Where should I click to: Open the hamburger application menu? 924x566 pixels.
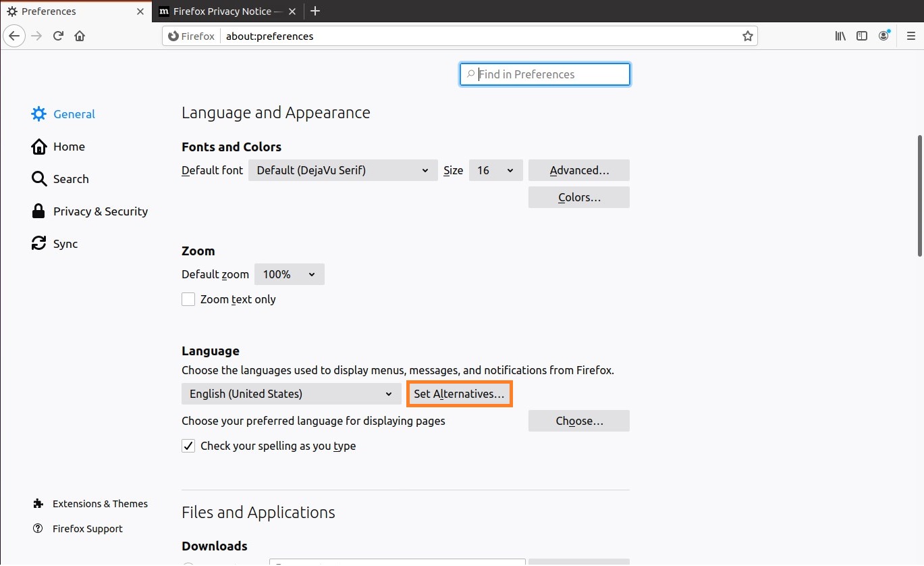pyautogui.click(x=911, y=36)
